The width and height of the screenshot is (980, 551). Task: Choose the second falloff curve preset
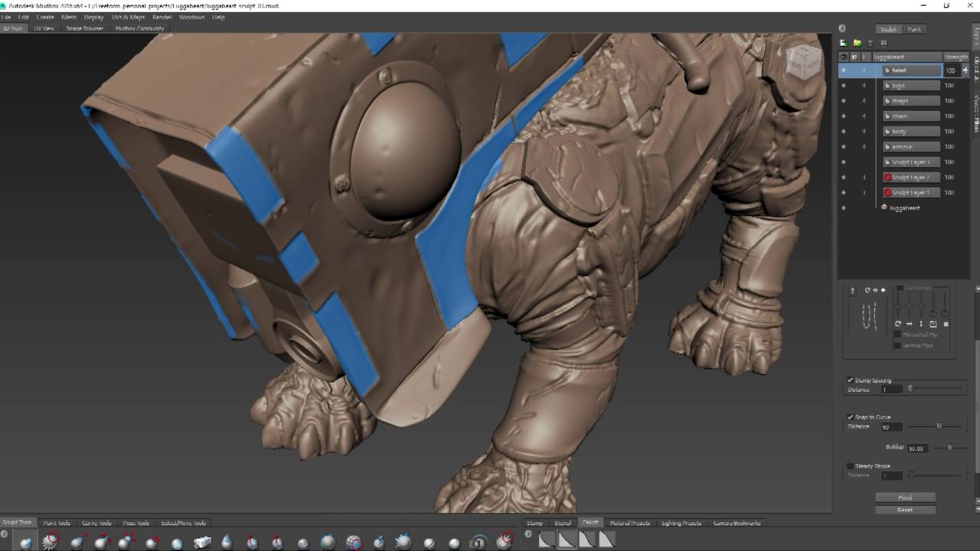(567, 540)
